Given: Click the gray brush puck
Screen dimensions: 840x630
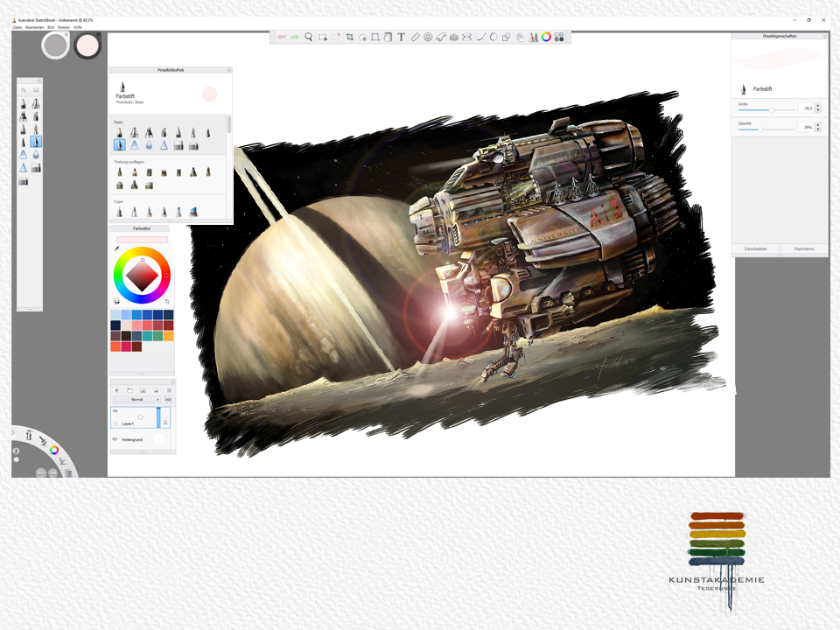Looking at the screenshot, I should pyautogui.click(x=55, y=45).
